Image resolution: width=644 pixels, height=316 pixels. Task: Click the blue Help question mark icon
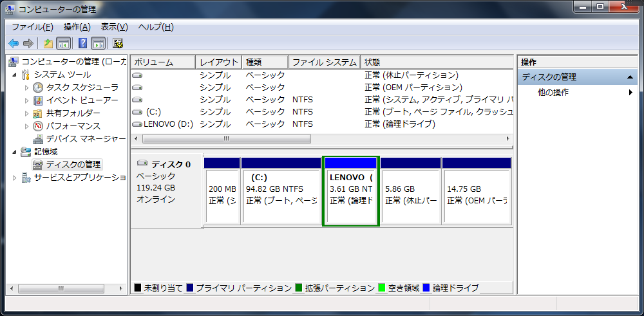83,43
